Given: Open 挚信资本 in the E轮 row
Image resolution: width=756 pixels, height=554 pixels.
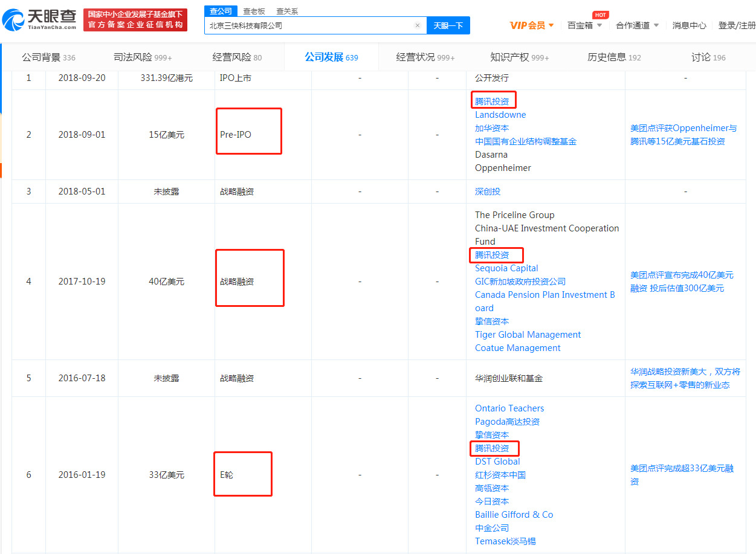Looking at the screenshot, I should [x=492, y=435].
